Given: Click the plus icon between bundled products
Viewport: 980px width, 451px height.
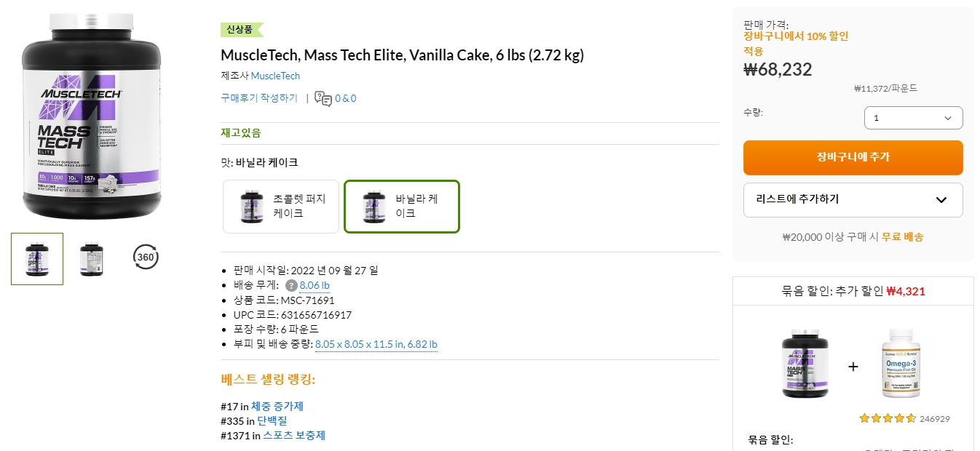Looking at the screenshot, I should pos(853,367).
